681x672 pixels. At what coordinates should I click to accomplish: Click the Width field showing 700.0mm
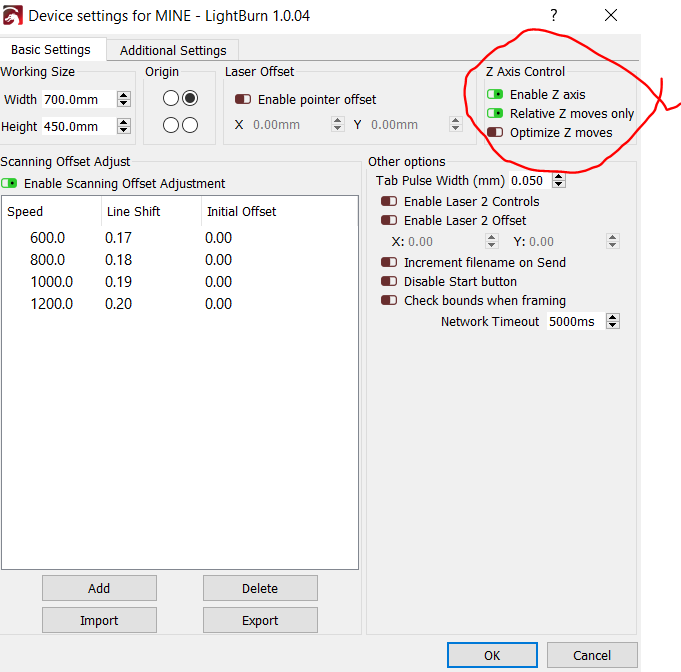79,99
